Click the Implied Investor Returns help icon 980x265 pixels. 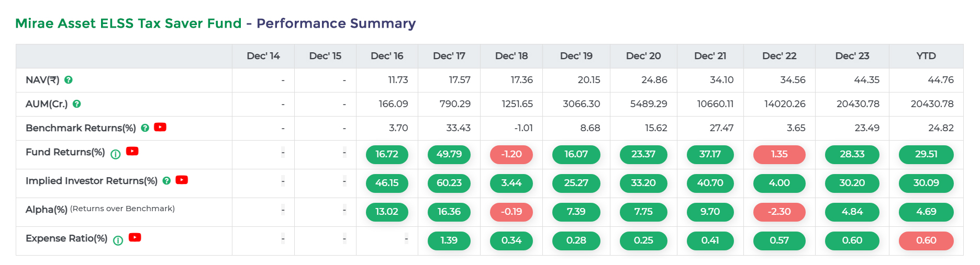pyautogui.click(x=166, y=181)
